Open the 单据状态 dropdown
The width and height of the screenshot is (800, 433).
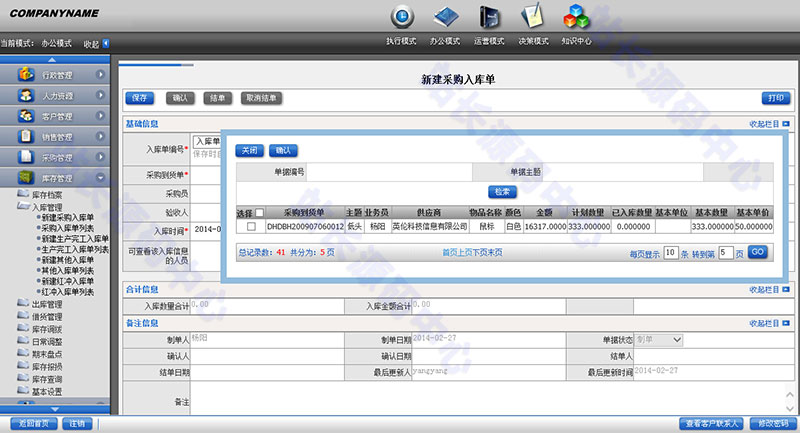pos(659,340)
